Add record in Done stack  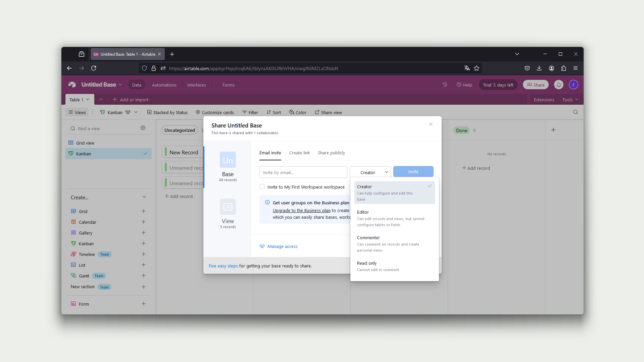[476, 168]
